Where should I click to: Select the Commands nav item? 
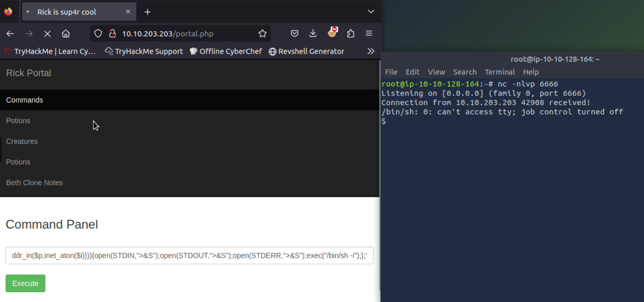point(189,100)
